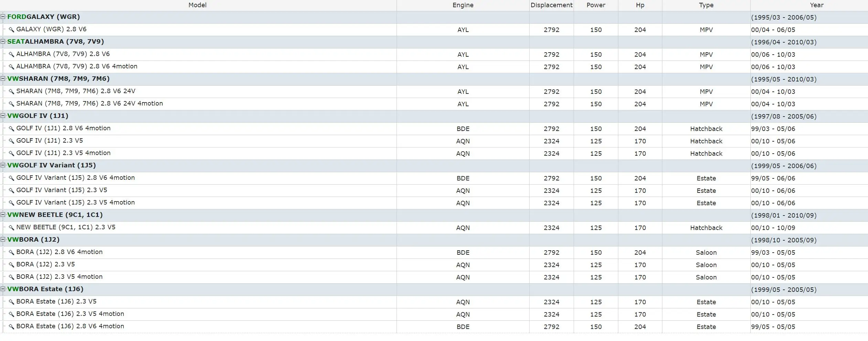Click magnifier icon for GOLF IV (1J1) 2.3 V5

tap(11, 141)
